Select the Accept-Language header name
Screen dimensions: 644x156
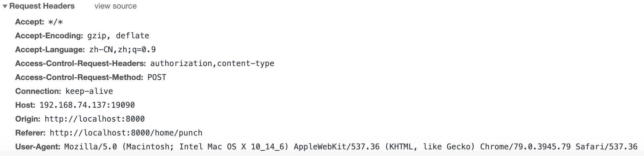pyautogui.click(x=50, y=50)
